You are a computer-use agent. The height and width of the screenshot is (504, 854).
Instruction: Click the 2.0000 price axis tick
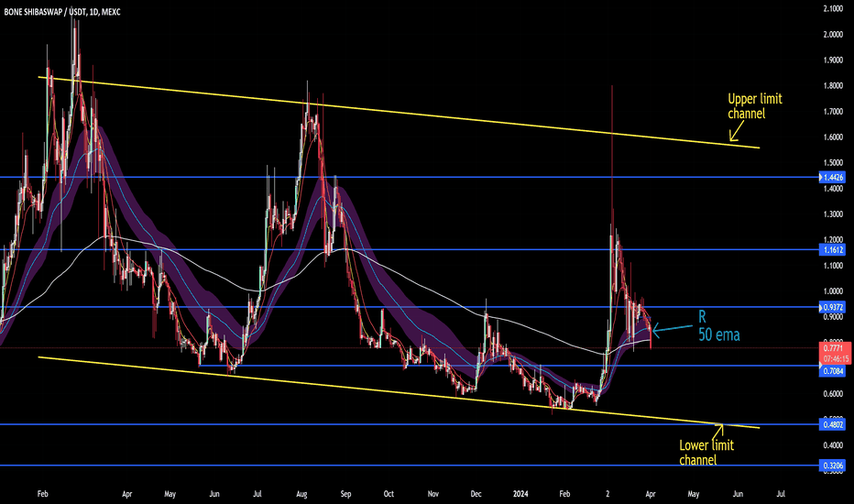833,34
